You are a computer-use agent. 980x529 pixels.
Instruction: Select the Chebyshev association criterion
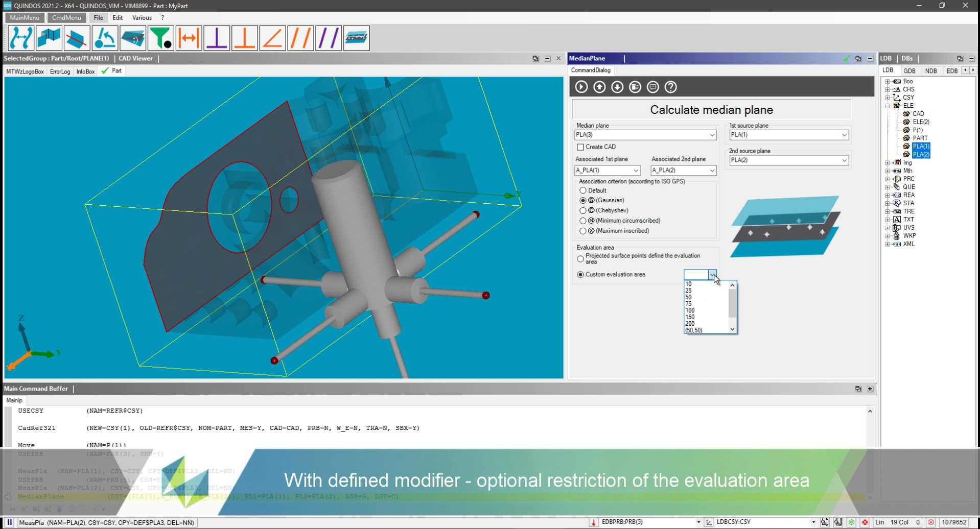tap(583, 210)
